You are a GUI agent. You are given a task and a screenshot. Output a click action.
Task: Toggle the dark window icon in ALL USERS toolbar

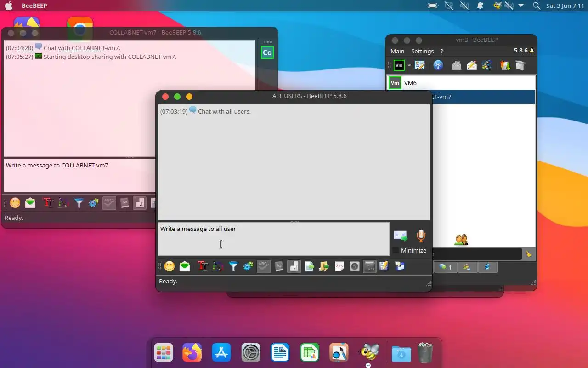click(x=370, y=266)
